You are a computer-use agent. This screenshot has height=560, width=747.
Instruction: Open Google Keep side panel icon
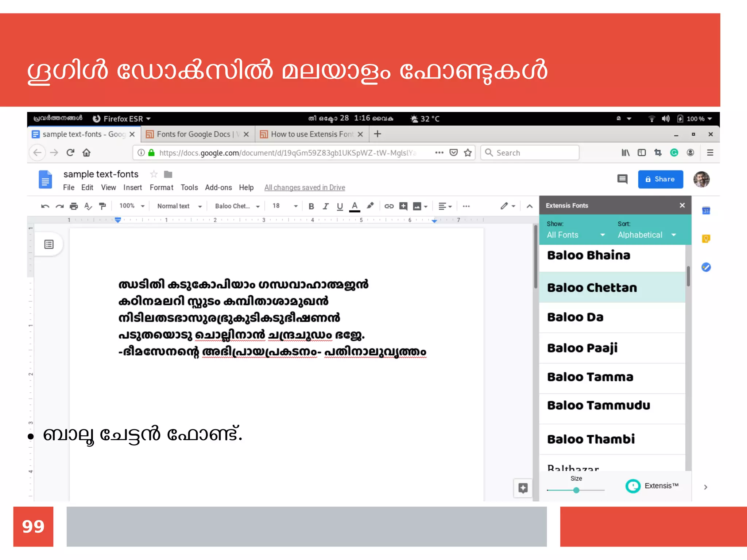pyautogui.click(x=706, y=239)
